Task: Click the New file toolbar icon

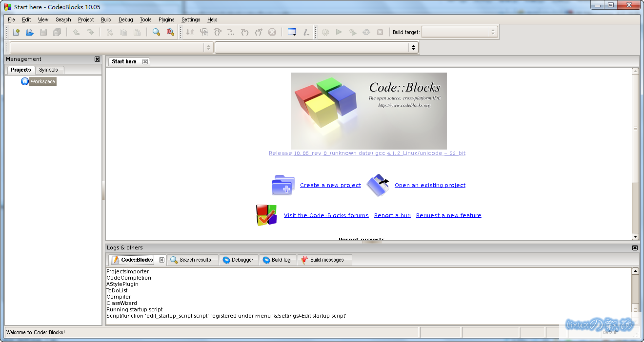Action: pyautogui.click(x=16, y=32)
